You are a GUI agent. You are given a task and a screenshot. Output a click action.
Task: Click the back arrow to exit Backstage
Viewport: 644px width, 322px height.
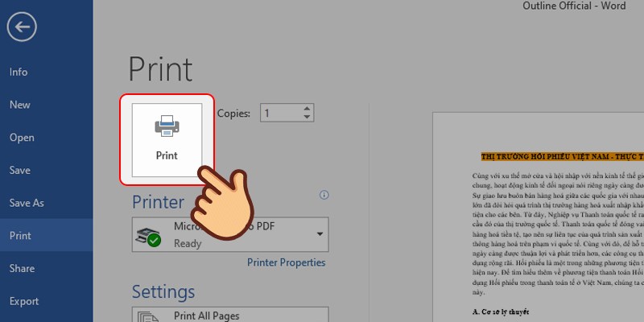pyautogui.click(x=22, y=27)
